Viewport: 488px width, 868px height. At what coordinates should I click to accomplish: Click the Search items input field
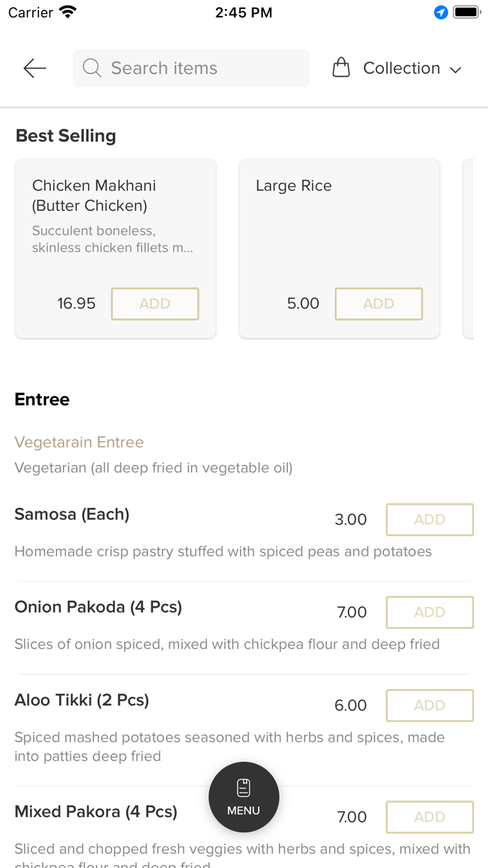191,68
